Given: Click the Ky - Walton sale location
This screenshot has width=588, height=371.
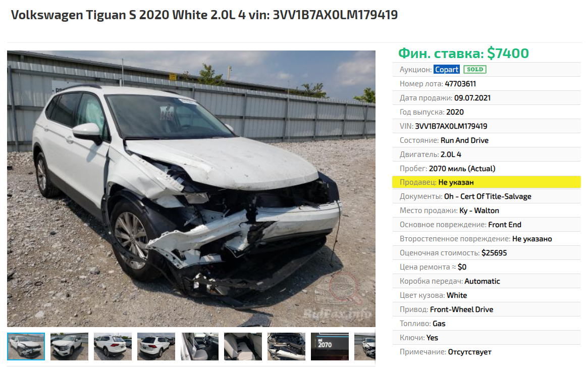Looking at the screenshot, I should click(x=479, y=210).
